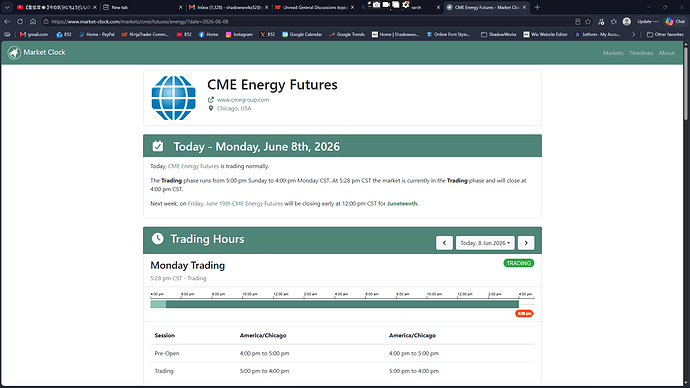This screenshot has height=388, width=690.
Task: Go to previous trading day arrow
Action: 444,243
